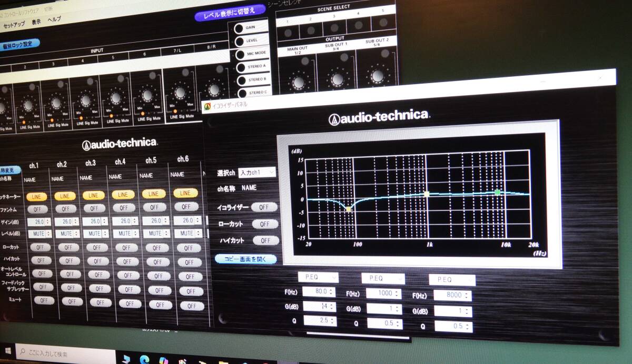Click the INPUT 7/L gain knob
This screenshot has width=632, height=364.
(x=180, y=93)
